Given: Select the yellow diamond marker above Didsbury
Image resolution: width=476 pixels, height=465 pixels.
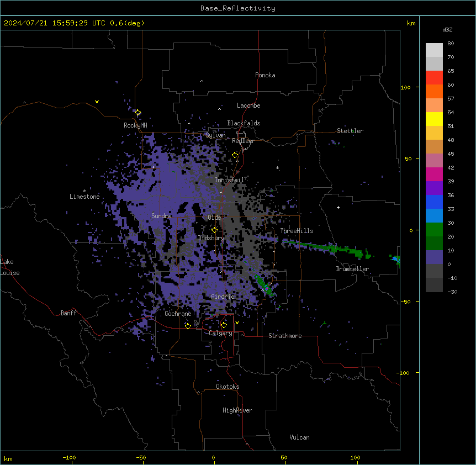Looking at the screenshot, I should (x=214, y=230).
